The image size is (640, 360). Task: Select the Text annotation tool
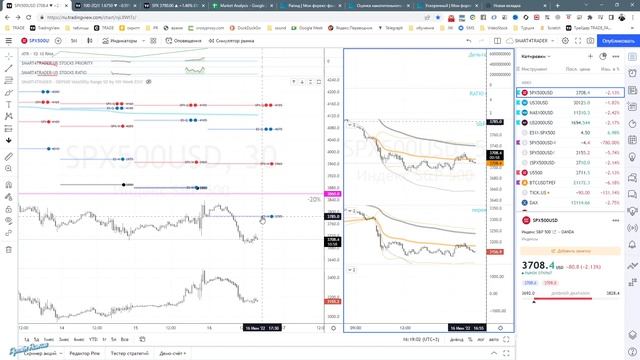point(9,104)
